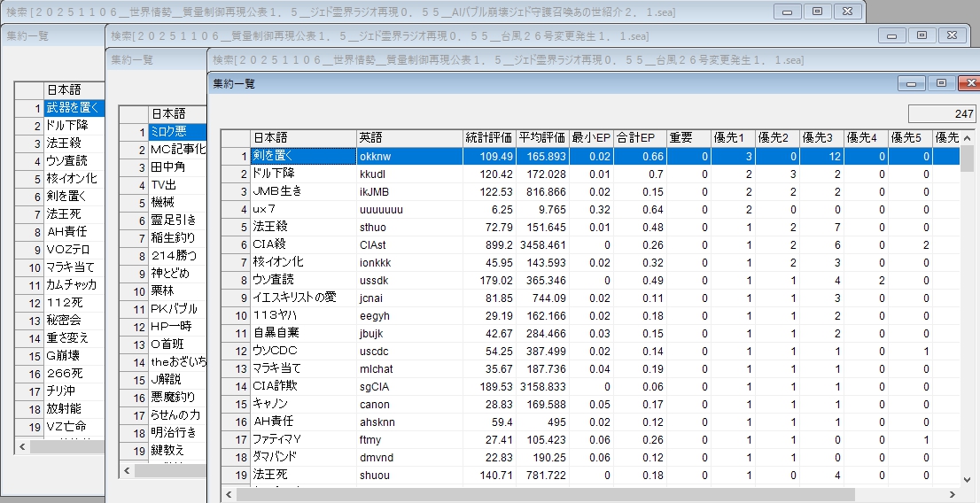Minimize the front 集約一覧 window
980x503 pixels.
(x=911, y=83)
